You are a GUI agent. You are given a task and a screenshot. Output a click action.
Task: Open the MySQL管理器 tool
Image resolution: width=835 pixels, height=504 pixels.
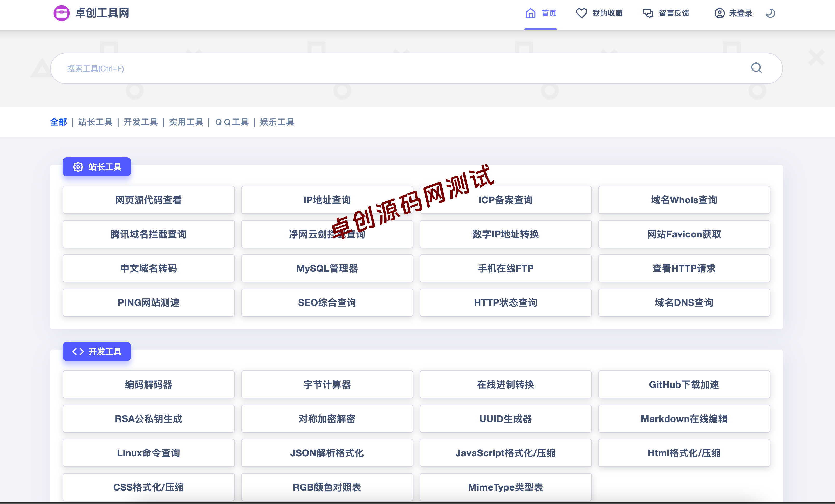(327, 268)
